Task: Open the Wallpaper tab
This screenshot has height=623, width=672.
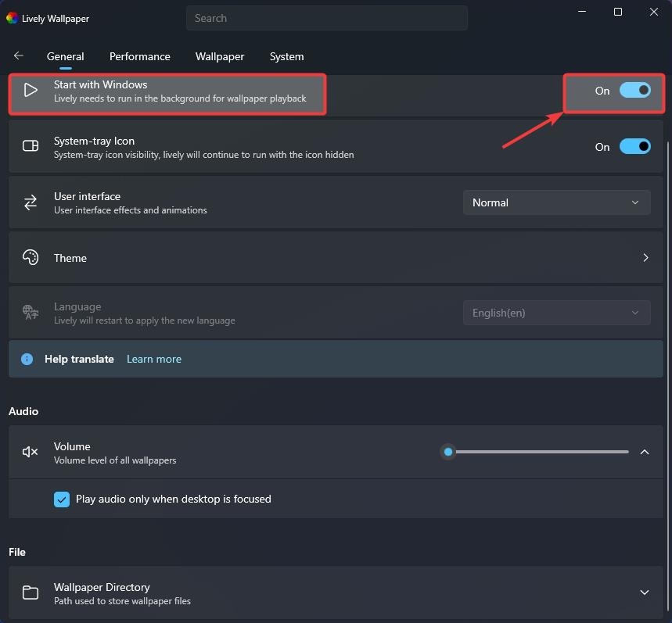Action: point(220,56)
